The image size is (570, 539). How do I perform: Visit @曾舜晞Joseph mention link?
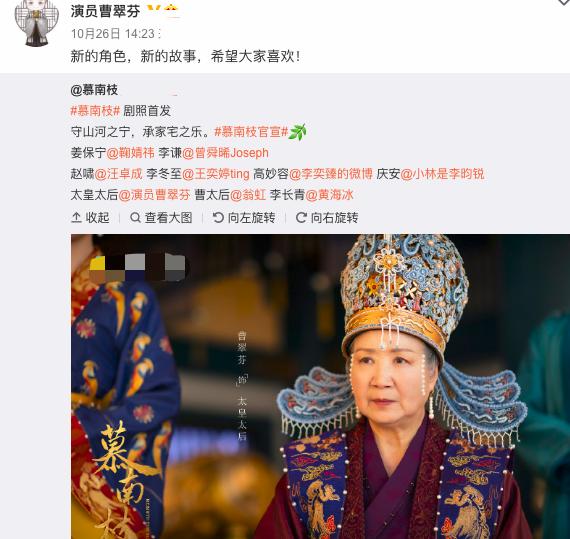(225, 153)
